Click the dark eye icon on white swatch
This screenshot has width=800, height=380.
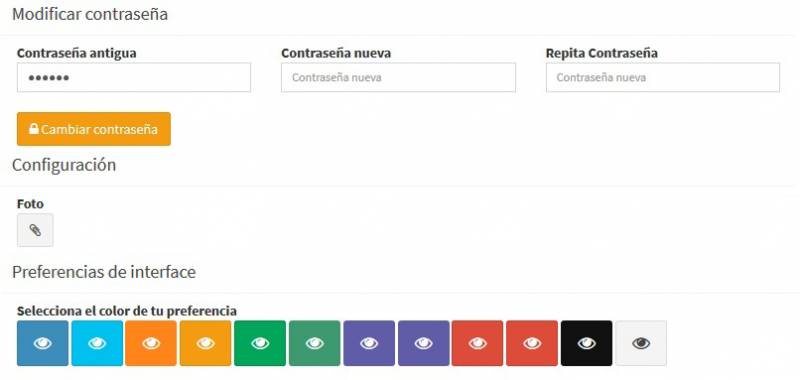tap(641, 344)
